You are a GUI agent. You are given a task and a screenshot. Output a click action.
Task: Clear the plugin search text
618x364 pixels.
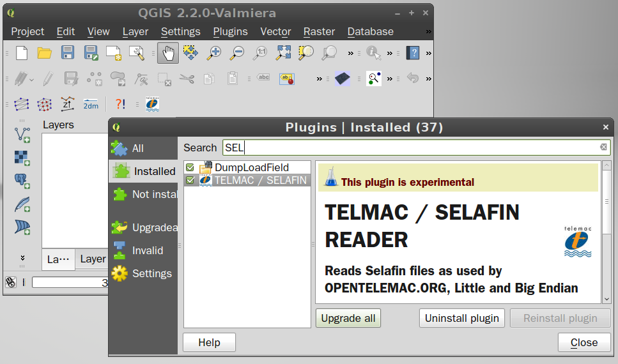[x=603, y=148]
